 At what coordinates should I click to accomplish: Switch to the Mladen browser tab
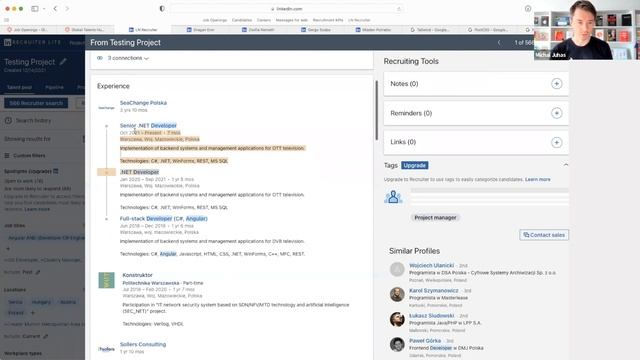coord(373,30)
